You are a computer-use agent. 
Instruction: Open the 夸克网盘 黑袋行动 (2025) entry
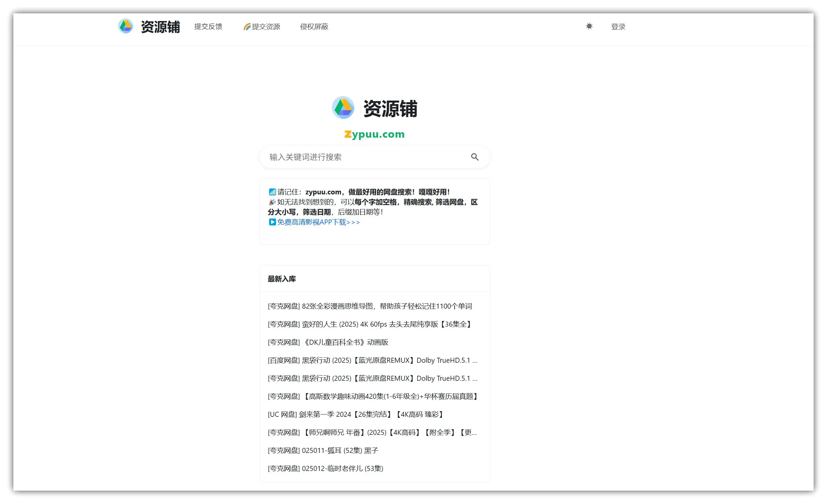373,379
